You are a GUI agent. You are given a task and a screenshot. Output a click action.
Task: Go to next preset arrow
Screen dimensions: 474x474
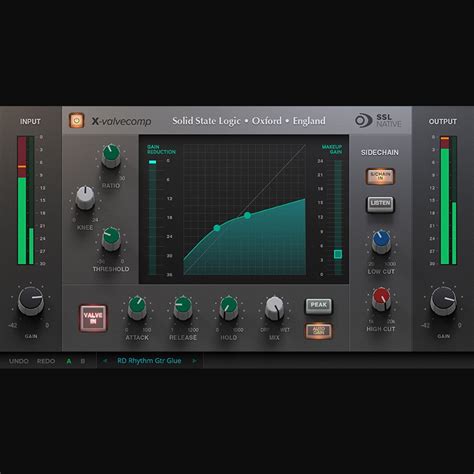click(194, 361)
